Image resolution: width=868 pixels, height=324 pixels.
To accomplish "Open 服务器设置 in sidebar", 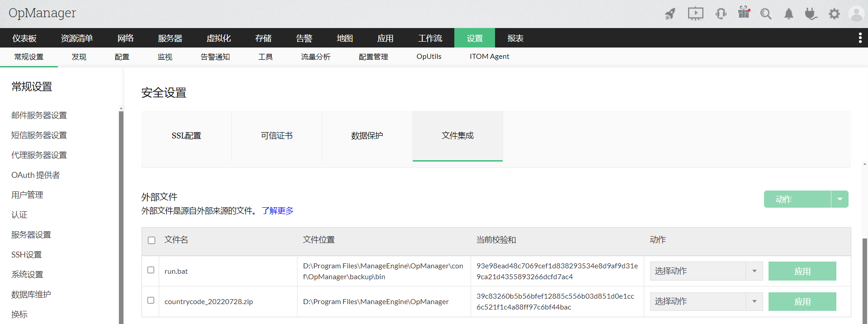I will pyautogui.click(x=31, y=235).
